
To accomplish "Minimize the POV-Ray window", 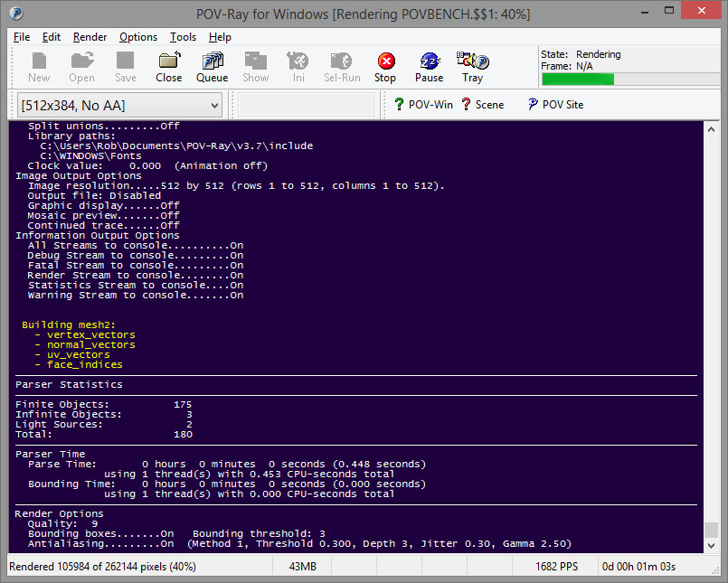I will click(x=645, y=11).
